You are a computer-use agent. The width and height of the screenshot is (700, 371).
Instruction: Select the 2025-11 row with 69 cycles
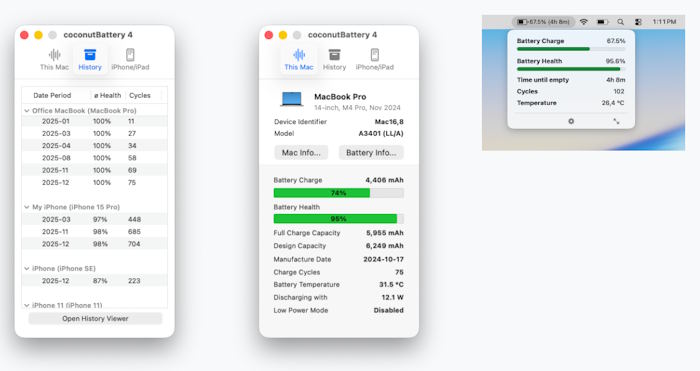(95, 170)
